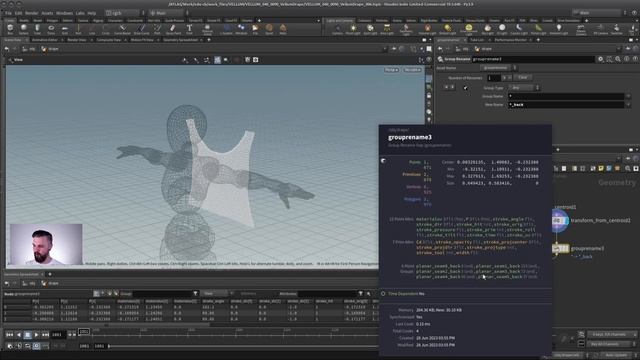Screen dimensions: 640x360
Task: Switch to the Animation Editor tab
Action: click(44, 40)
